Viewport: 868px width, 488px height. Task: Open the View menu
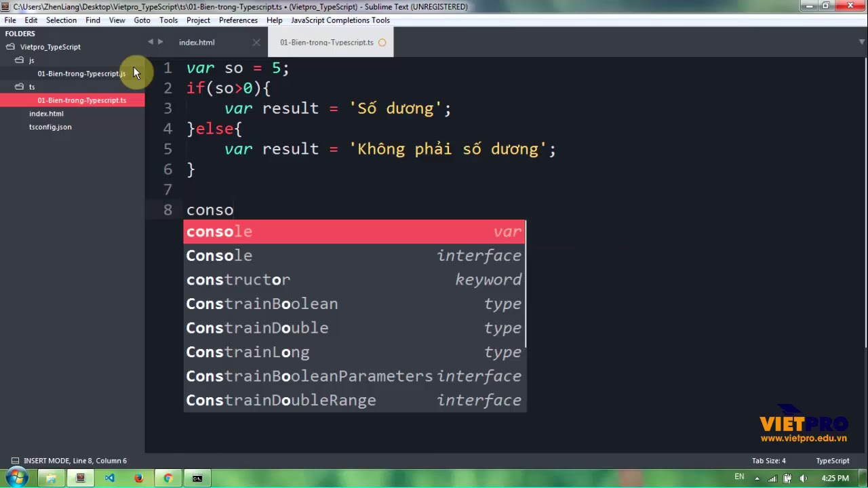click(x=117, y=20)
